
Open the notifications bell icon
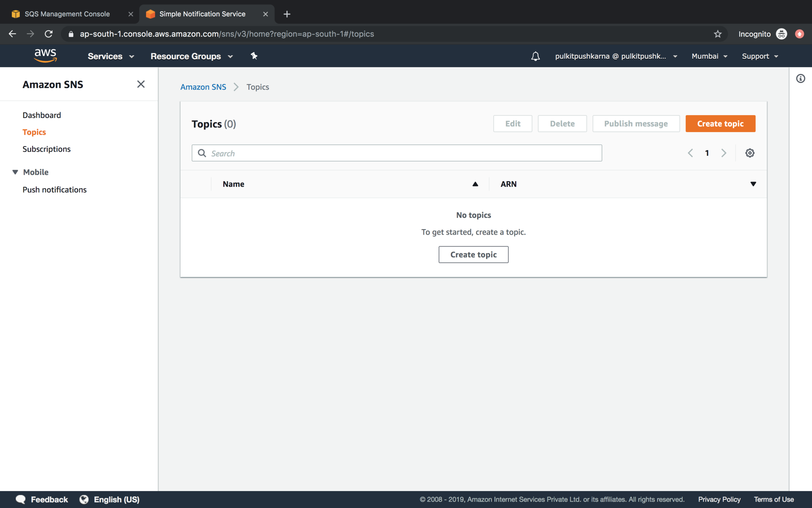click(535, 56)
